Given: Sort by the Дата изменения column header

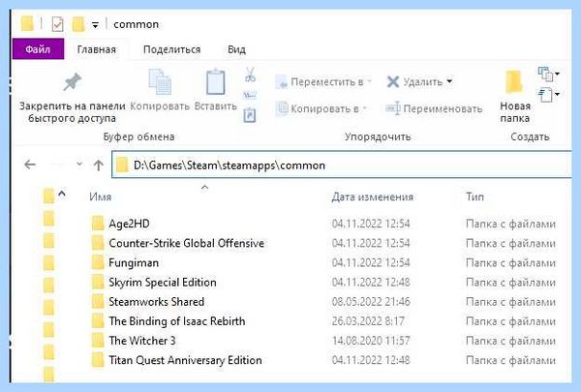Looking at the screenshot, I should [x=373, y=196].
